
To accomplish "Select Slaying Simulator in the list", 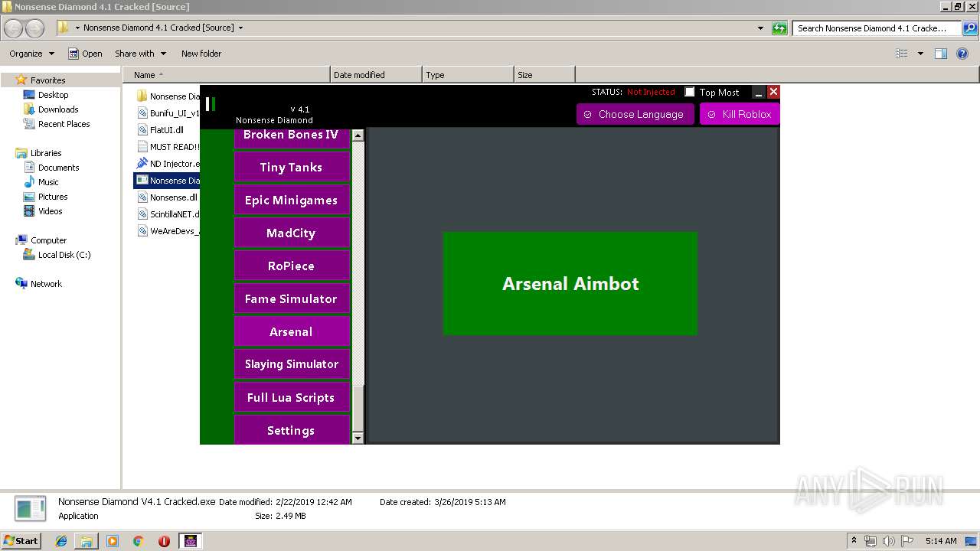I will coord(291,364).
